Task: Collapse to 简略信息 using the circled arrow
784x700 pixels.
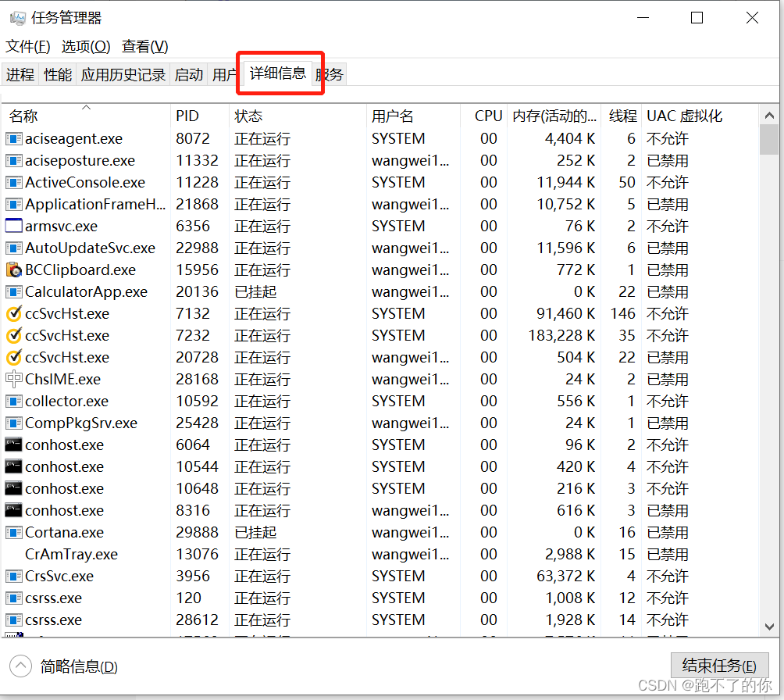Action: coord(20,666)
